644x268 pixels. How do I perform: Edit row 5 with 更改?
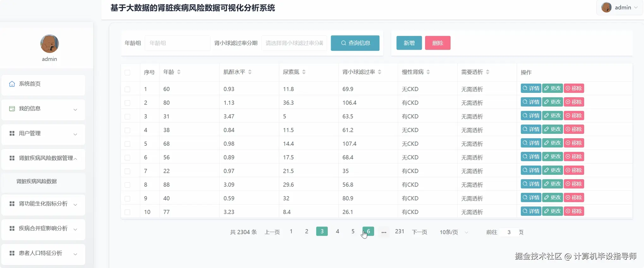(552, 143)
